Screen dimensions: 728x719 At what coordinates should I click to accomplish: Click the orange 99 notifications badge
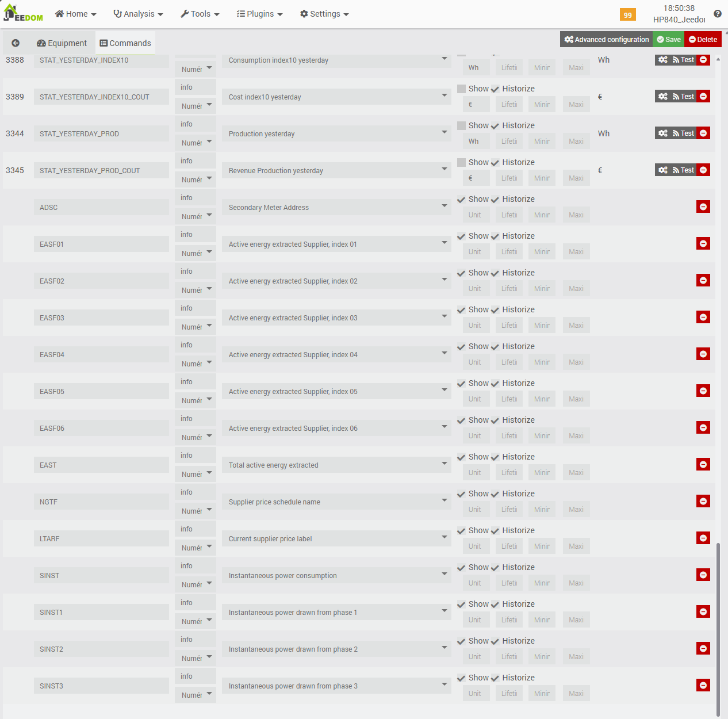point(627,15)
